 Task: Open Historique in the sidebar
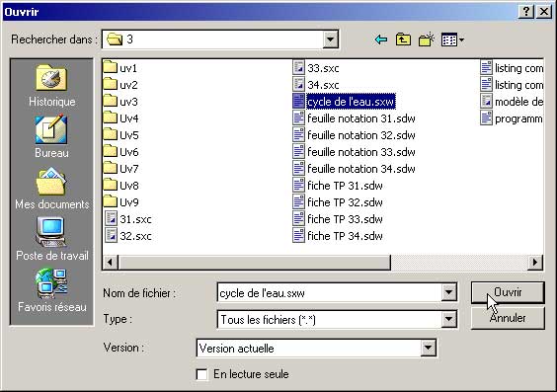[52, 86]
